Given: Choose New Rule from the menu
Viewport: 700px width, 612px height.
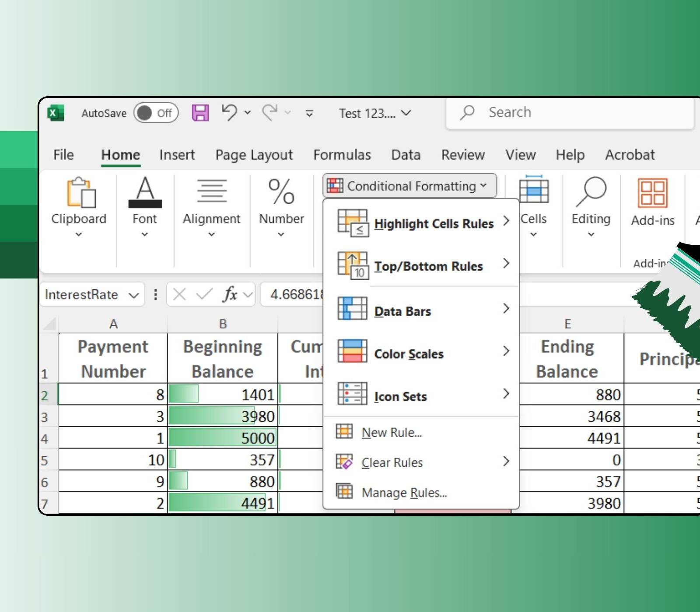Looking at the screenshot, I should click(392, 432).
